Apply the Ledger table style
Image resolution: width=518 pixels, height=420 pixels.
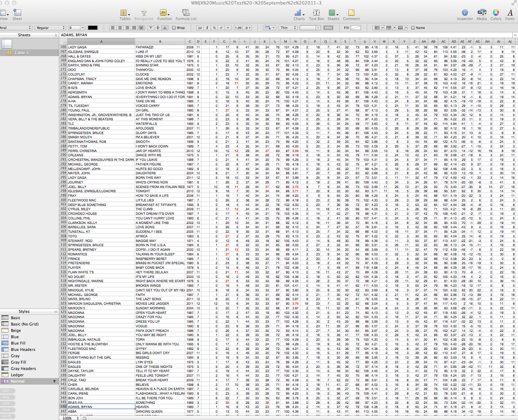pos(29,375)
